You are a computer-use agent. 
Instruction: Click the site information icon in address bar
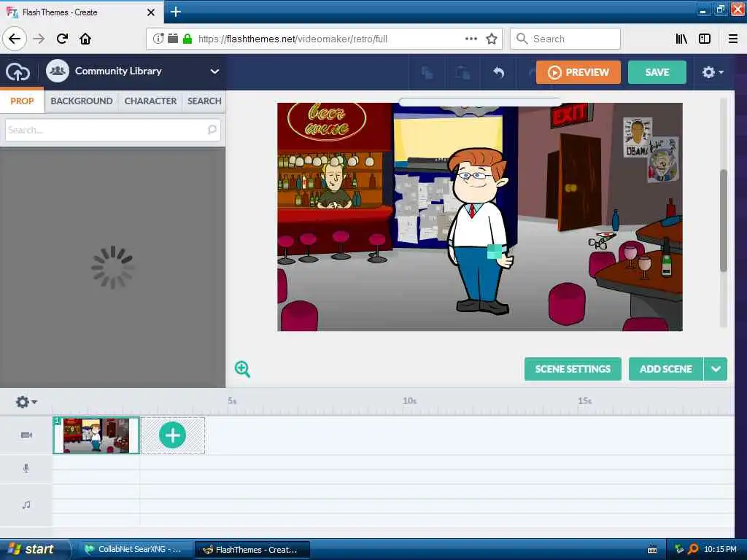pyautogui.click(x=158, y=39)
